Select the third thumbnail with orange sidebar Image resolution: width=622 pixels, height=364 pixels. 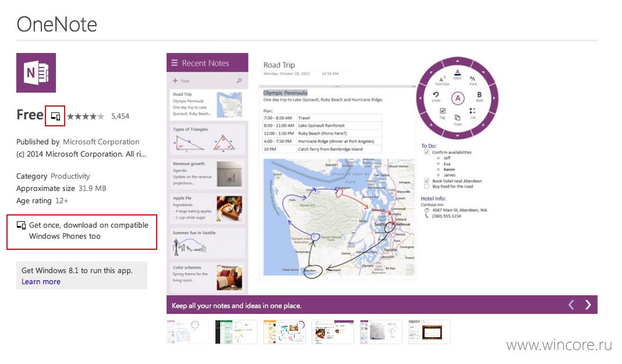tap(284, 332)
